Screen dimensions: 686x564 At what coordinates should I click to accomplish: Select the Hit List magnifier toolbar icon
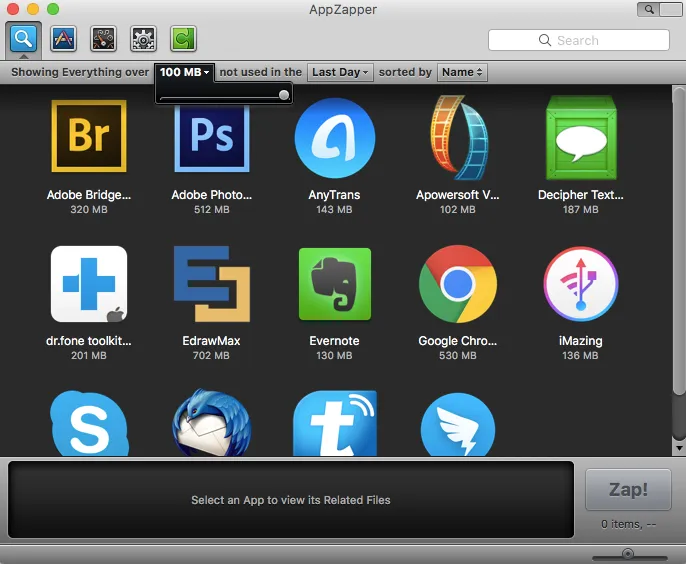[x=23, y=39]
